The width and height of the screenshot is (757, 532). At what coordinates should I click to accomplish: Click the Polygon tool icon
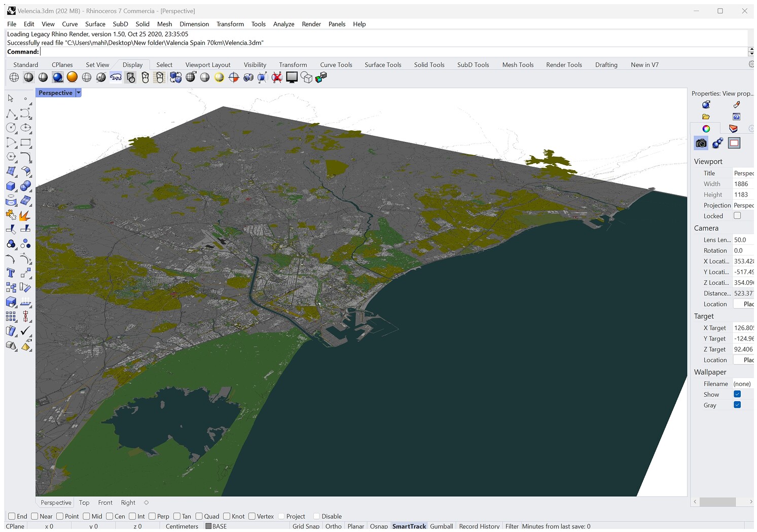coord(11,157)
